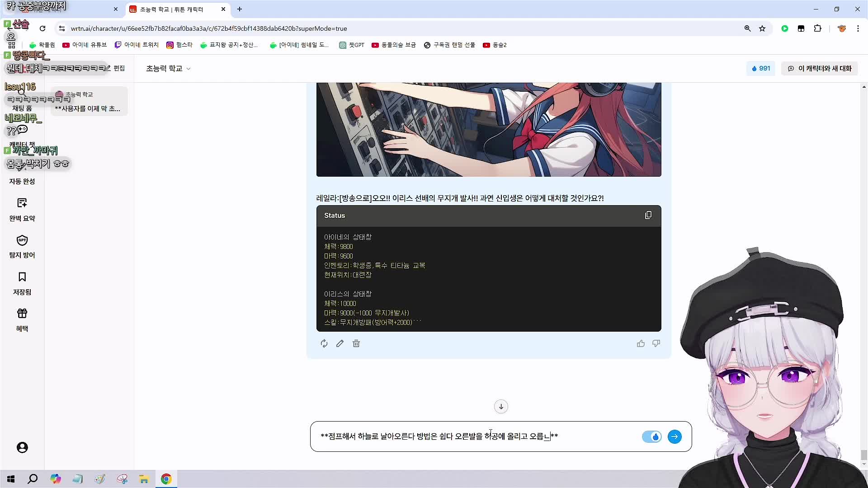Switch to the 초능력 학교 browser tab
This screenshot has width=868, height=488.
[172, 9]
